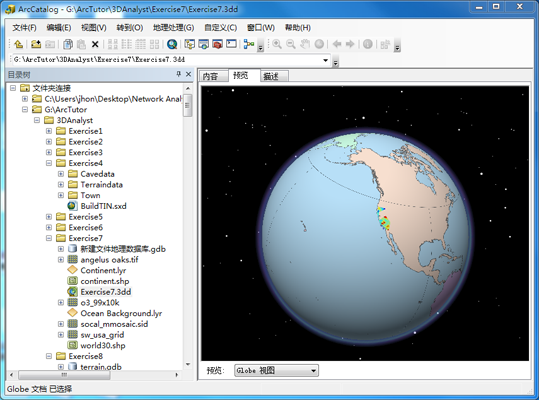Viewport: 539px width, 400px height.
Task: Select the Details view button
Action: (140, 44)
